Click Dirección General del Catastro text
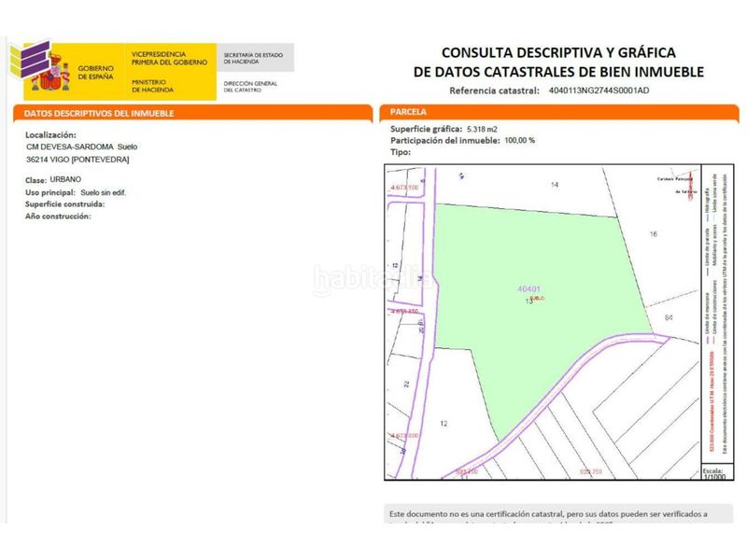747x560 pixels. coord(250,86)
